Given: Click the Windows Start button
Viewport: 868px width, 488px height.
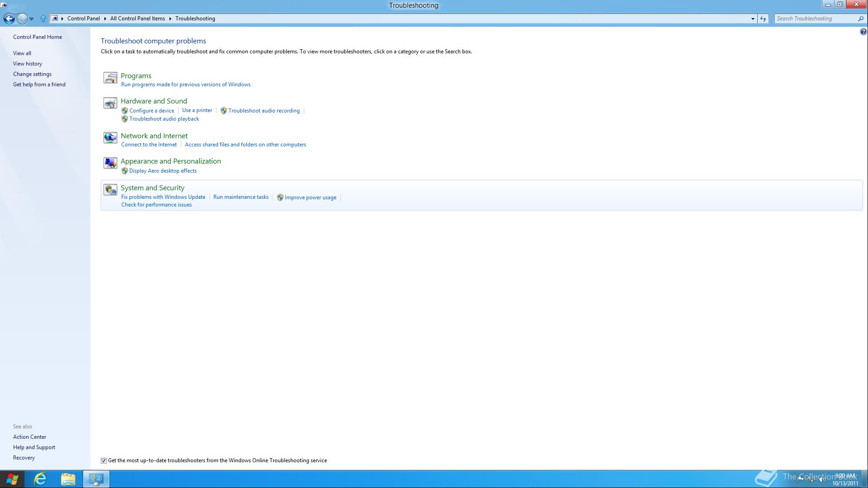Looking at the screenshot, I should click(12, 479).
